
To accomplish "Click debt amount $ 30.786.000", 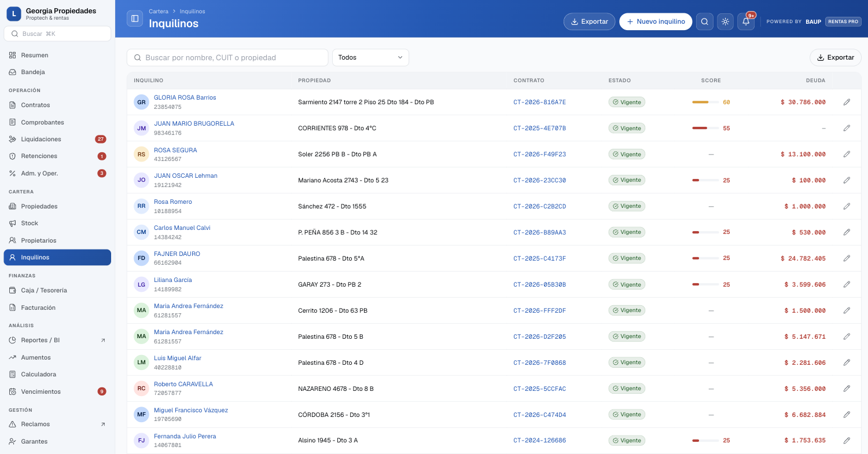I will tap(803, 102).
